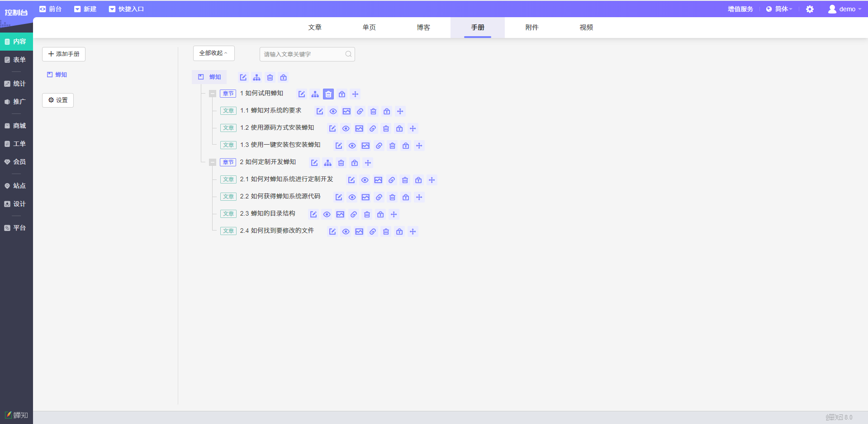The image size is (868, 424).
Task: Click the article keyword search field
Action: pos(303,54)
